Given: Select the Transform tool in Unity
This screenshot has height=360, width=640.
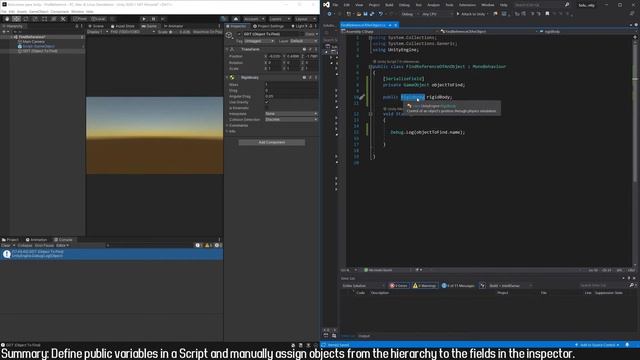Looking at the screenshot, I should tap(54, 19).
